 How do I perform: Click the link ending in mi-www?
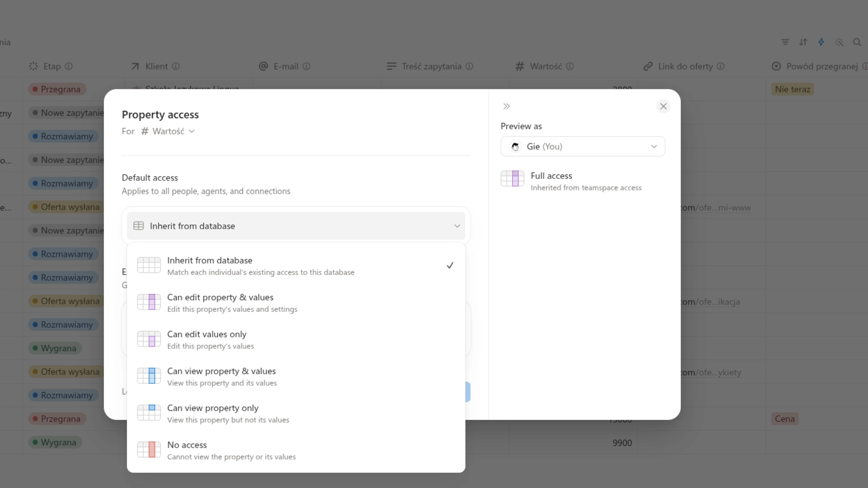[716, 208]
